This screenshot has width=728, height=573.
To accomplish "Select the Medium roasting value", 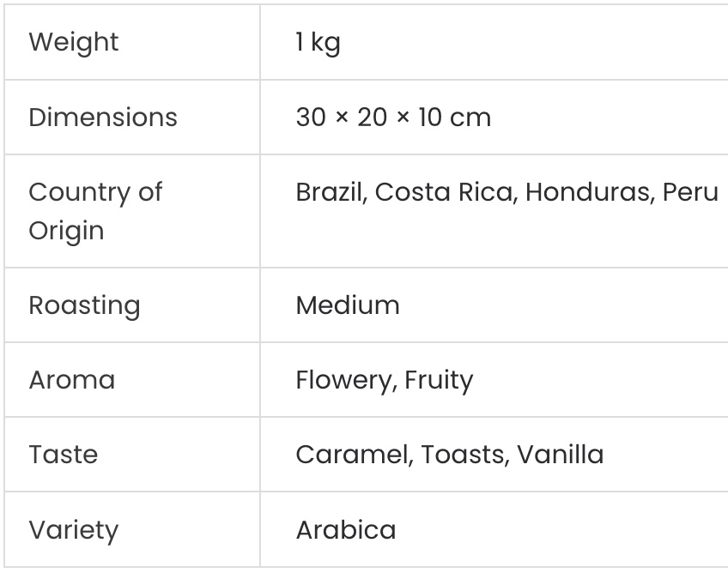I will [348, 305].
